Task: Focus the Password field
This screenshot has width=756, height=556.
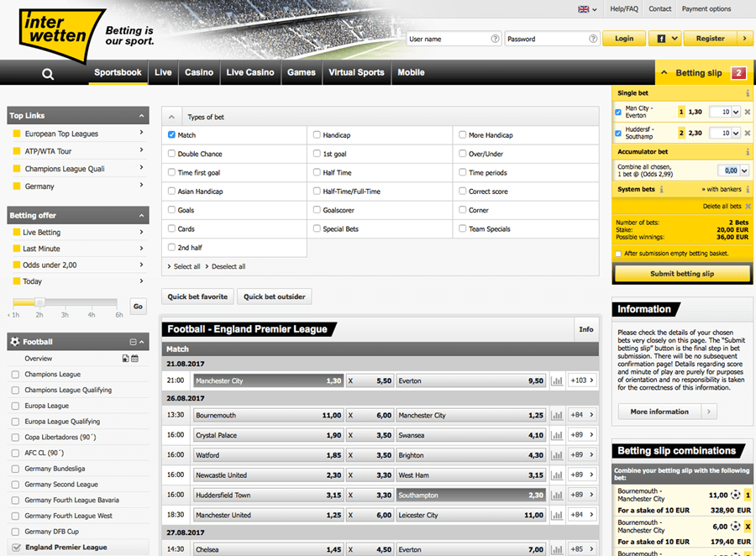Action: 552,39
